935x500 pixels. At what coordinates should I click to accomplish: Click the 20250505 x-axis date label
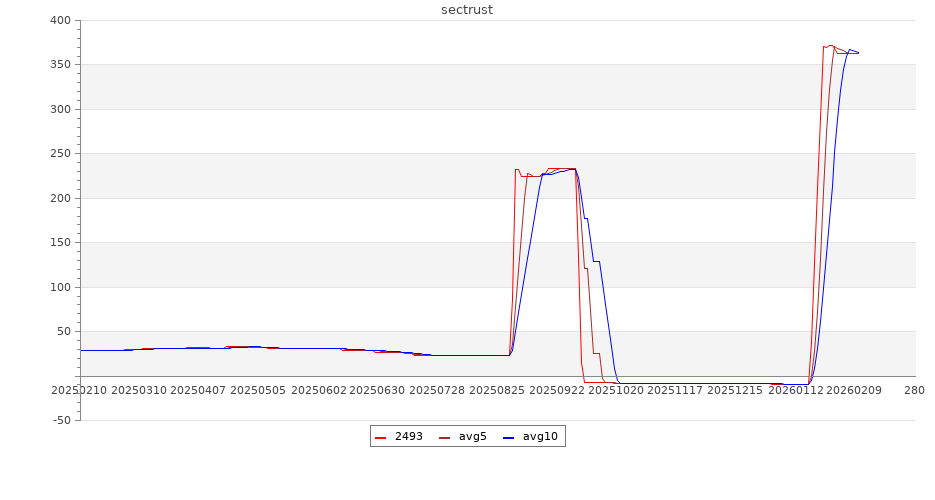[x=258, y=390]
